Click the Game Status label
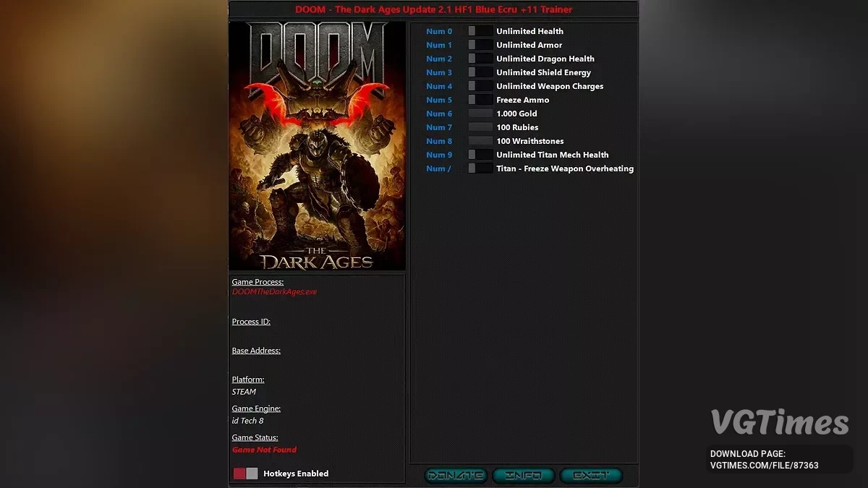868x488 pixels. point(255,437)
